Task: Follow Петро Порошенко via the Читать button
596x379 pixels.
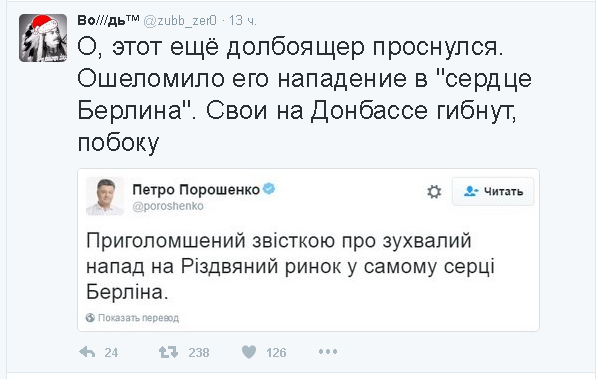Action: coord(493,192)
